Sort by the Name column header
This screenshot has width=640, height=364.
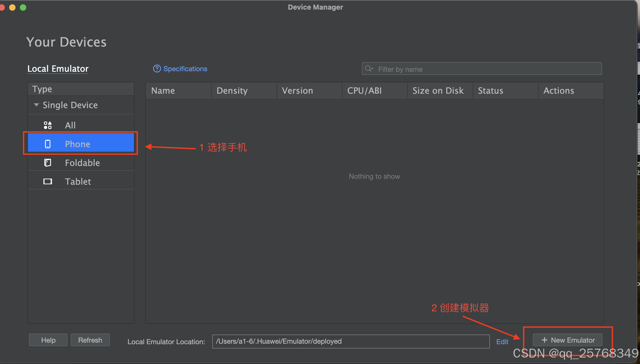coord(163,91)
